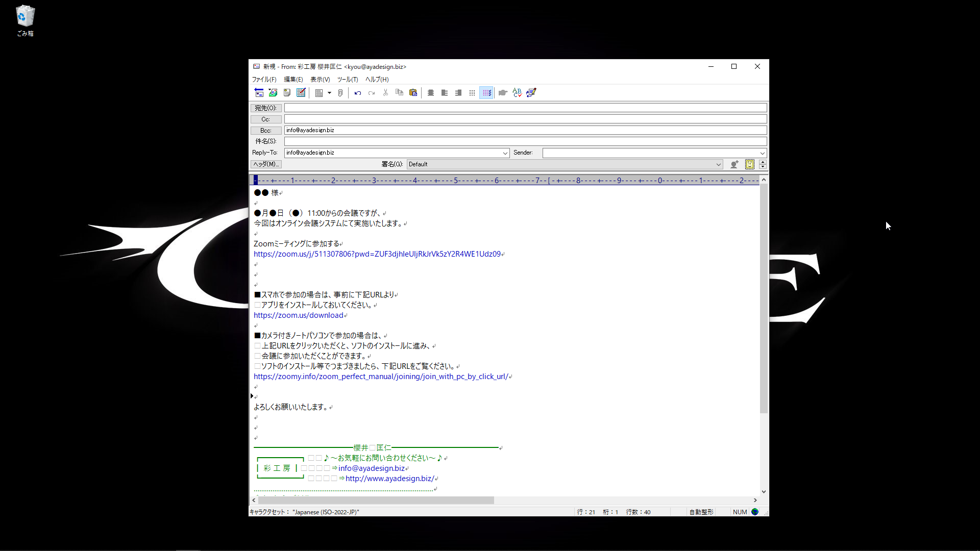Click into the Cc input field

pos(525,119)
